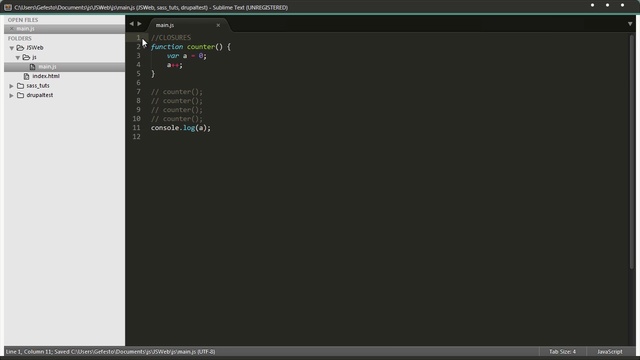Viewport: 640px width, 360px height.
Task: Open the tab list dropdown arrow
Action: click(x=630, y=24)
